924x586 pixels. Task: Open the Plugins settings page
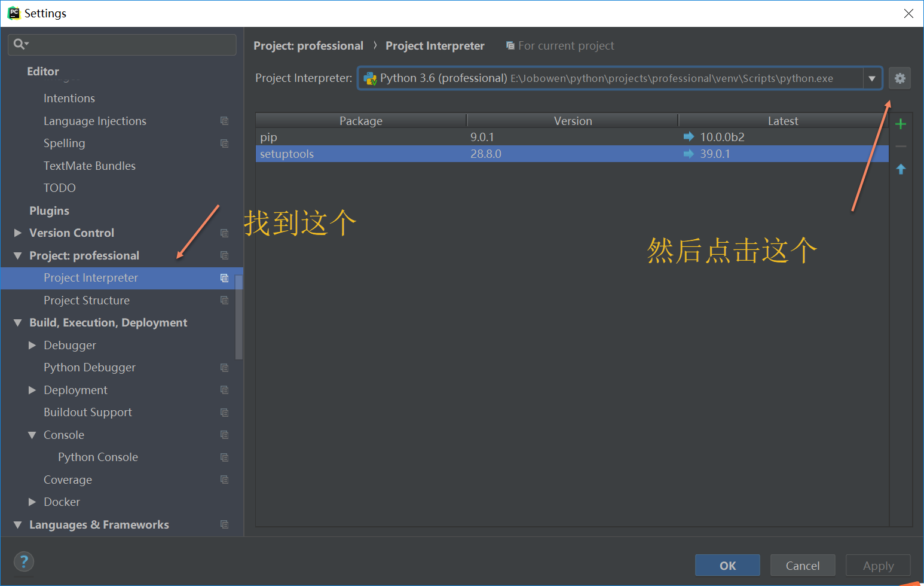49,210
